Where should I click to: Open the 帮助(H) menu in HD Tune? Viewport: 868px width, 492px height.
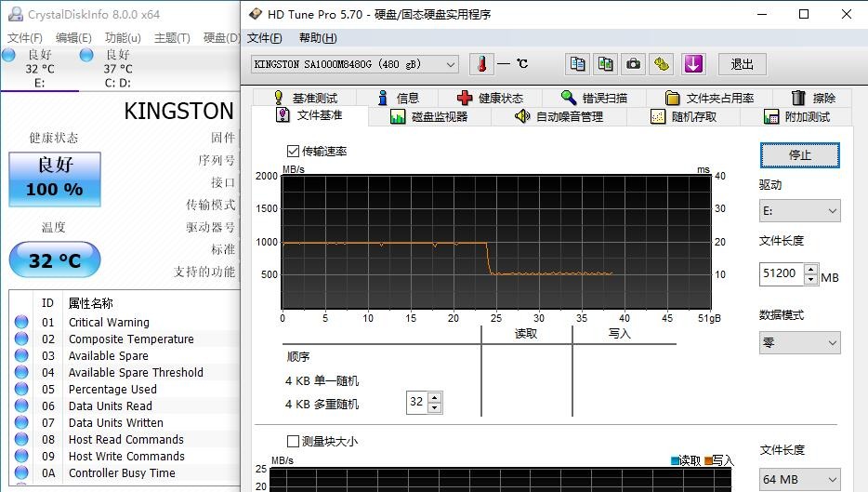pyautogui.click(x=318, y=38)
